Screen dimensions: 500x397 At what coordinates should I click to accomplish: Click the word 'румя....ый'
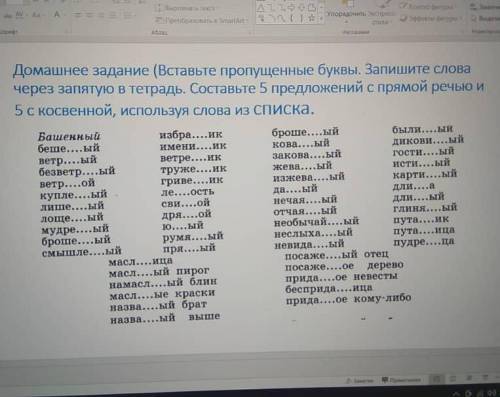click(193, 237)
